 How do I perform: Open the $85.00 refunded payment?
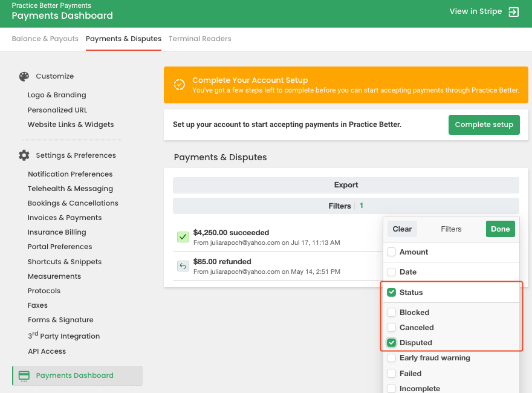(x=277, y=266)
